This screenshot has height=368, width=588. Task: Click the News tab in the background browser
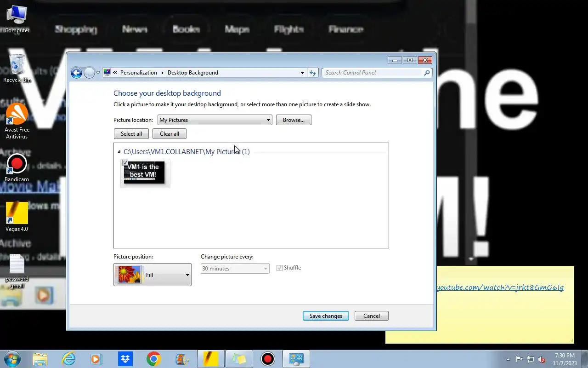pos(135,29)
